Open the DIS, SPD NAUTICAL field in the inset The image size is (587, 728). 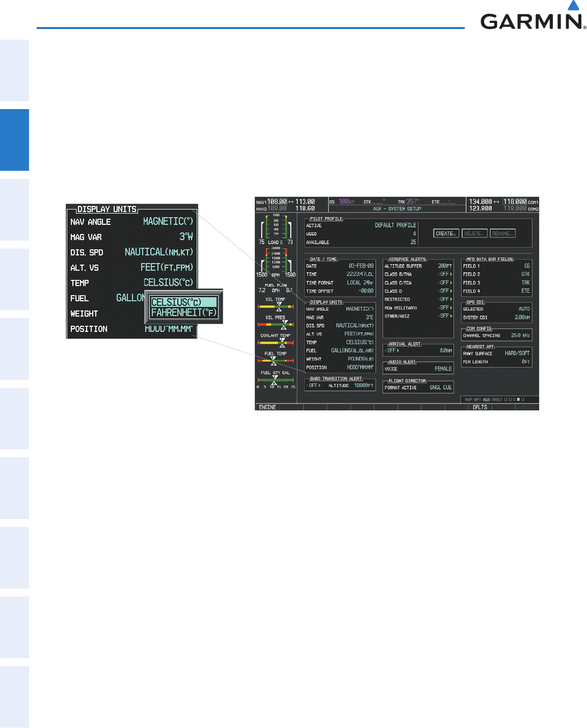(x=159, y=252)
